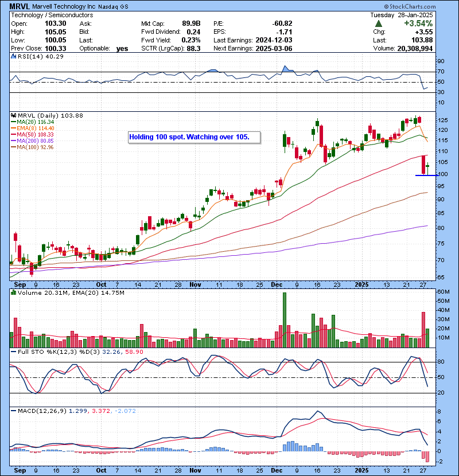This screenshot has height=476, width=459.
Task: Click the MACD histogram value -2.072
Action: pyautogui.click(x=126, y=411)
